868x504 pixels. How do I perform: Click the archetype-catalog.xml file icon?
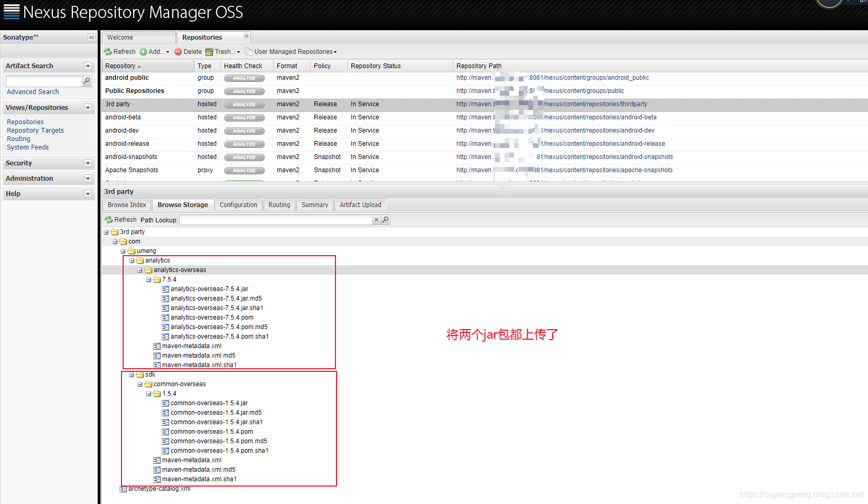(x=123, y=489)
